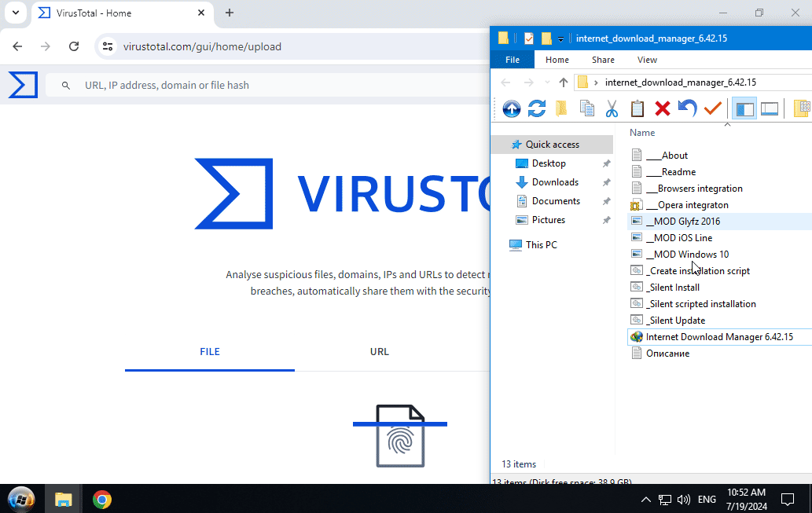Toggle the Details pane toolbar button
This screenshot has height=513, width=812.
770,108
